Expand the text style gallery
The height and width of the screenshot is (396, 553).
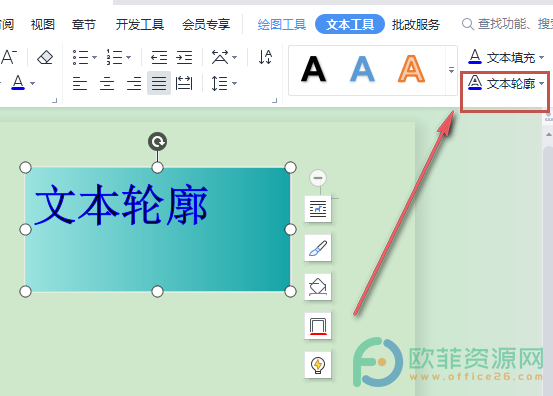451,70
